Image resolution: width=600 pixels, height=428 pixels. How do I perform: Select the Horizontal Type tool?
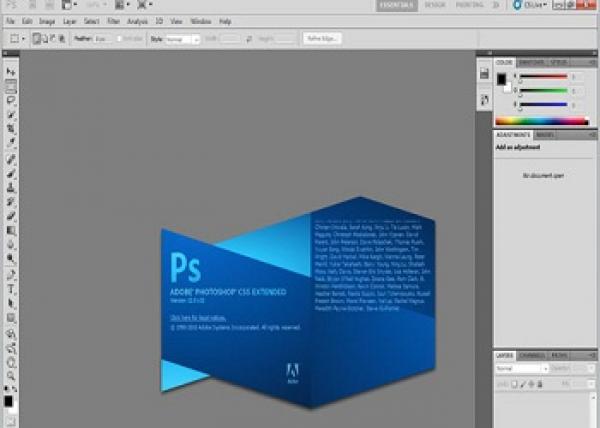click(11, 289)
